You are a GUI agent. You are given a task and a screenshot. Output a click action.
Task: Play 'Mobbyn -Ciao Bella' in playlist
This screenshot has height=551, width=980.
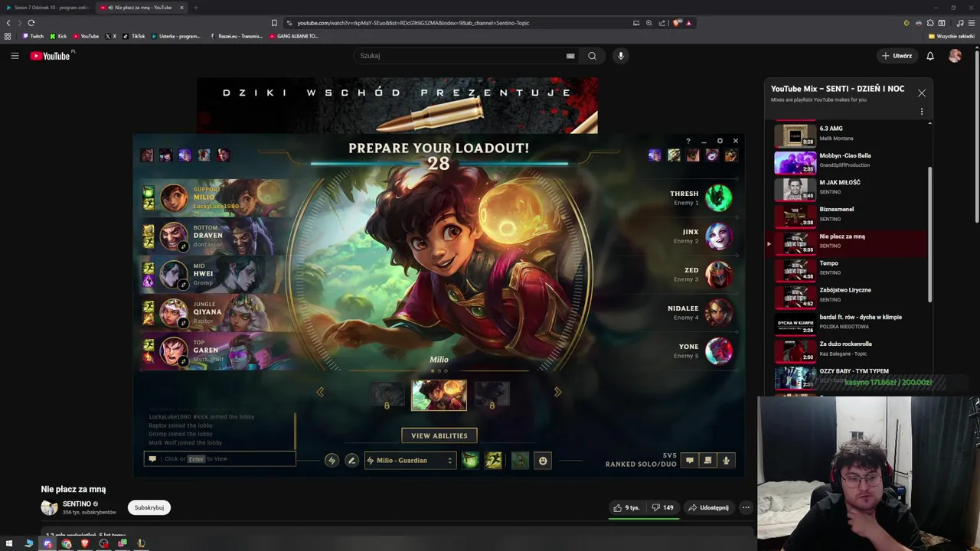pos(846,161)
